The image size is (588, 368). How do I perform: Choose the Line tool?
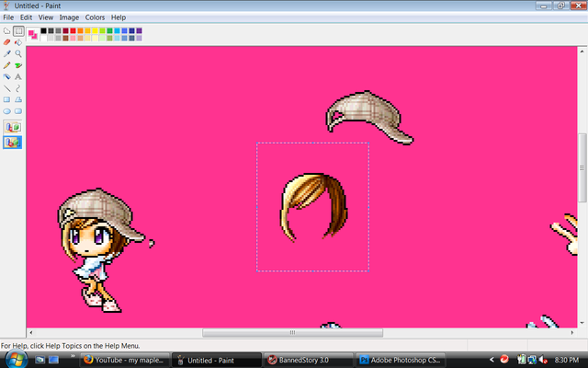click(x=6, y=88)
